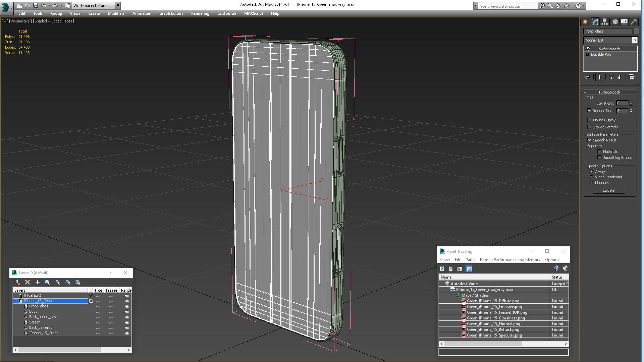Open the MAXScript menu

(x=254, y=13)
